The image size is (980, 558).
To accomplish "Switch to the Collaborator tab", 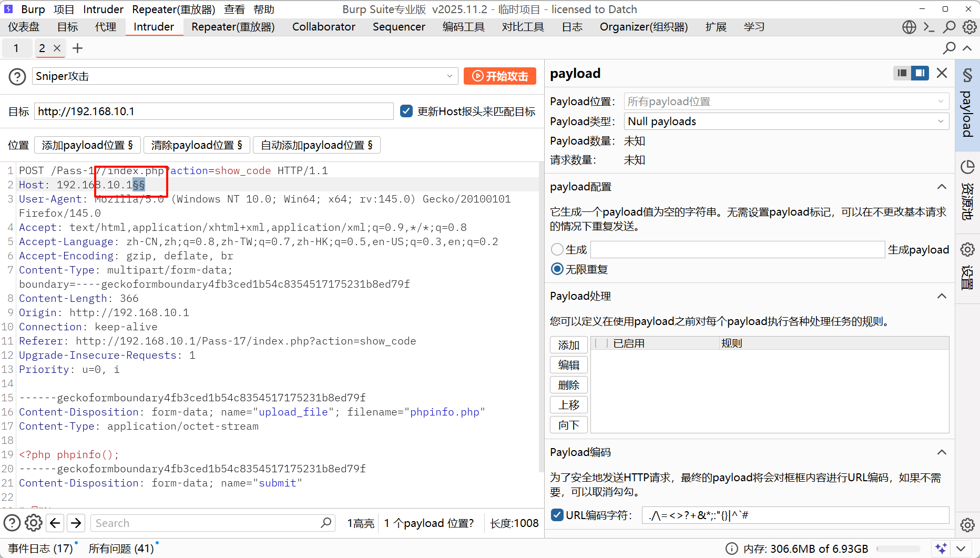I will [x=324, y=27].
